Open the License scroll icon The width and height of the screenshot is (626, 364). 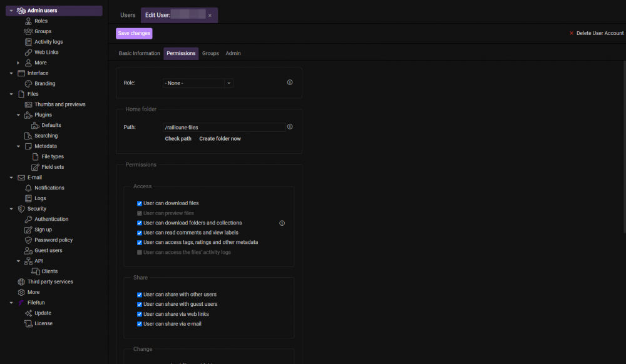point(28,323)
